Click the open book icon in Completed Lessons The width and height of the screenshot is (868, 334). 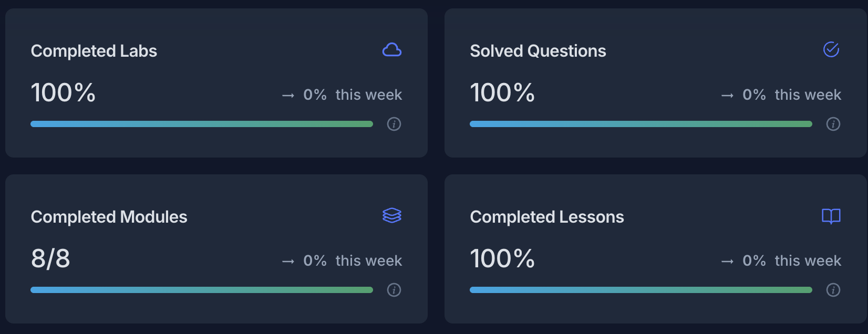(831, 216)
